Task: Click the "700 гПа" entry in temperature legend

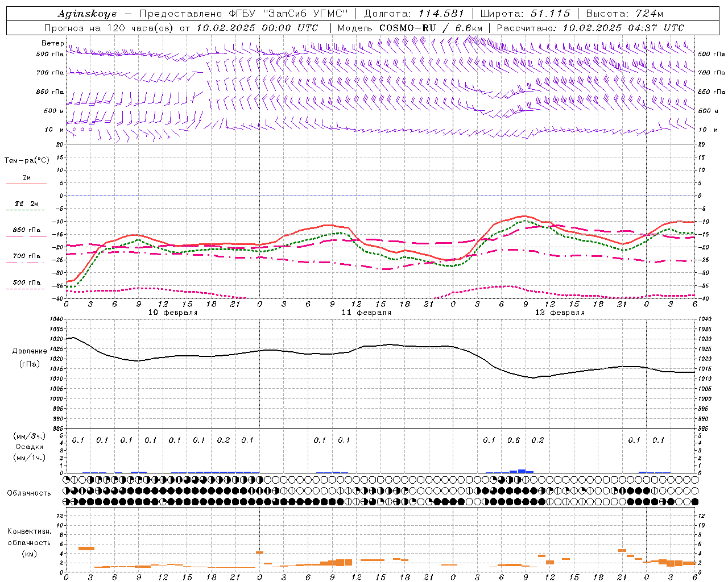Action: point(27,256)
